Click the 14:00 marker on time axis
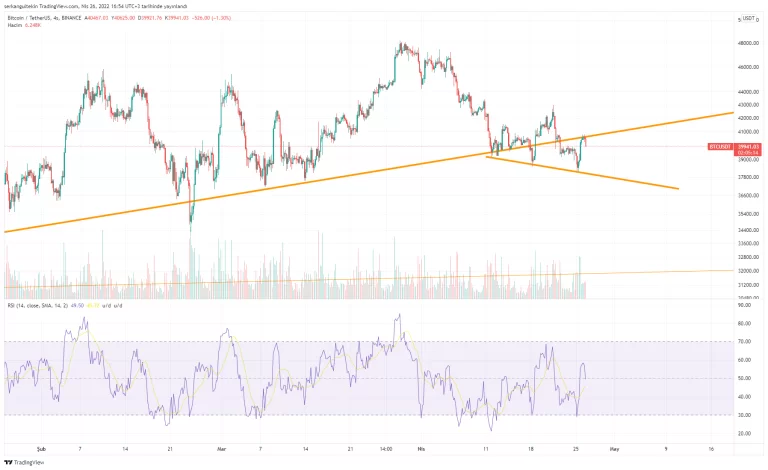 (x=387, y=450)
